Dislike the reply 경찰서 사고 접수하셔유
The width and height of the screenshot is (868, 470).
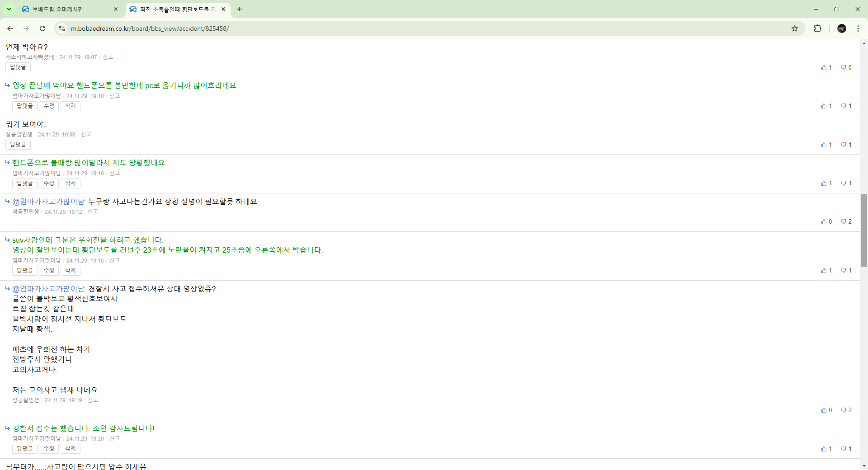[846, 410]
